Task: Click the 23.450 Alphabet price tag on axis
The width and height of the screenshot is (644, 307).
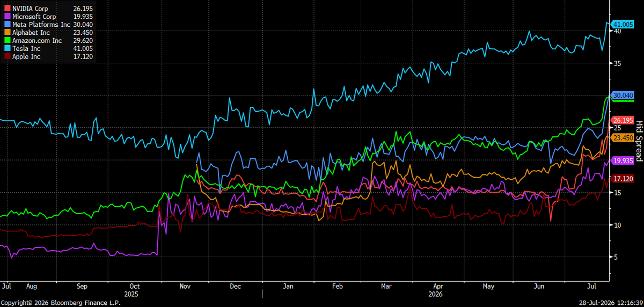Action: click(623, 138)
